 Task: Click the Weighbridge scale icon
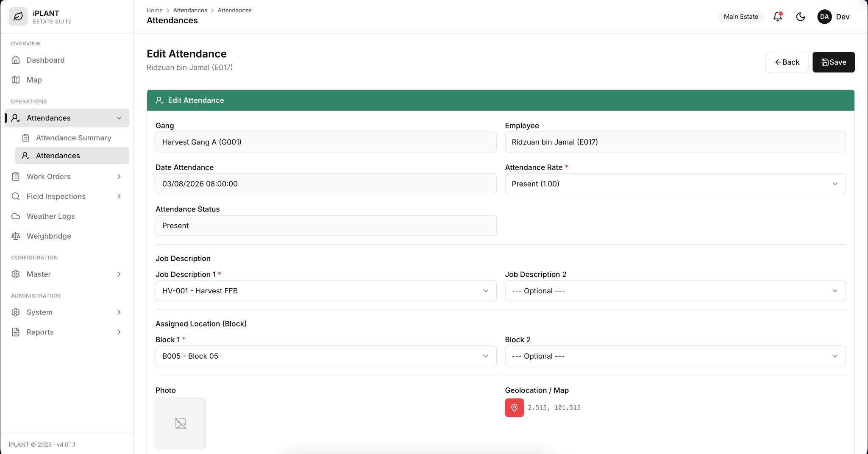point(16,236)
